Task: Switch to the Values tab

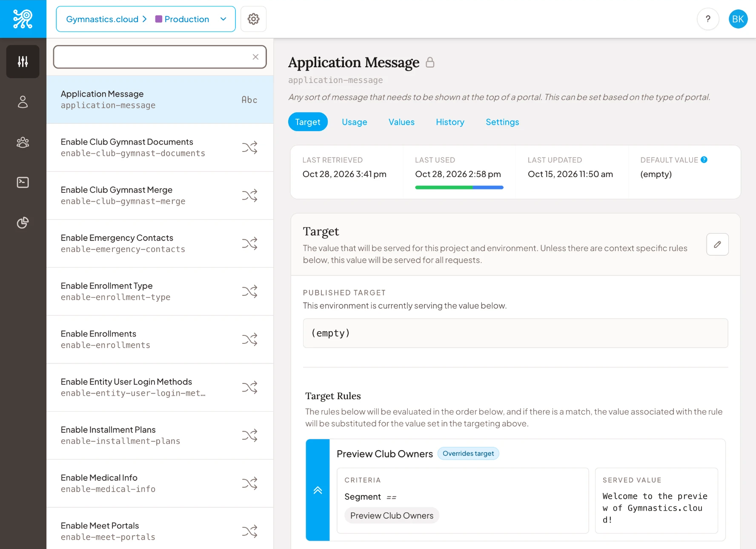Action: click(x=401, y=122)
